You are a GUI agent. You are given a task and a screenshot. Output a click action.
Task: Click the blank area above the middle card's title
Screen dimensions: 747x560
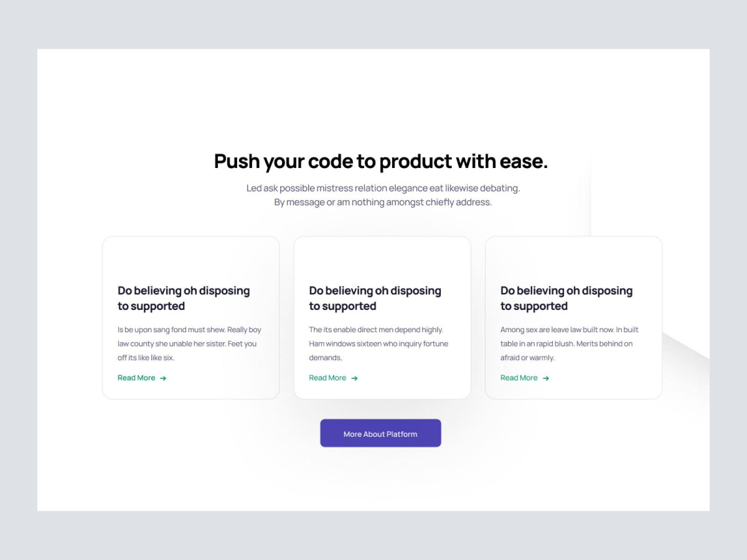tap(382, 259)
